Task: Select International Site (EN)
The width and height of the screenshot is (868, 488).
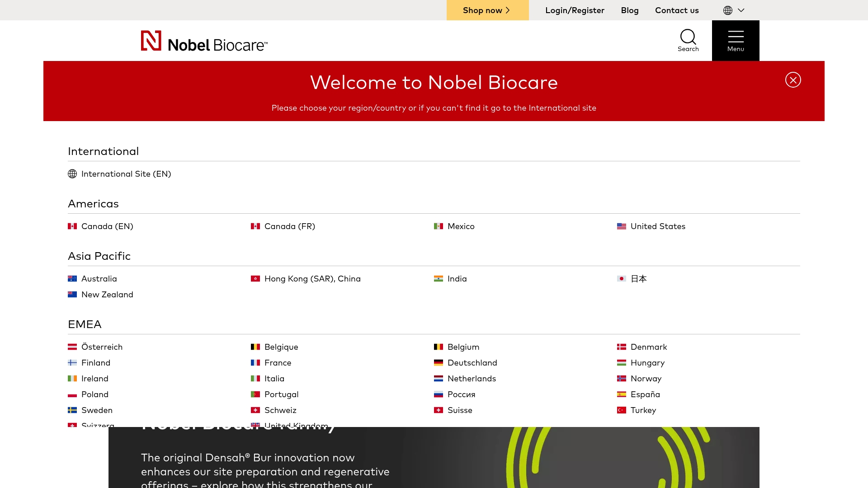Action: [x=126, y=174]
